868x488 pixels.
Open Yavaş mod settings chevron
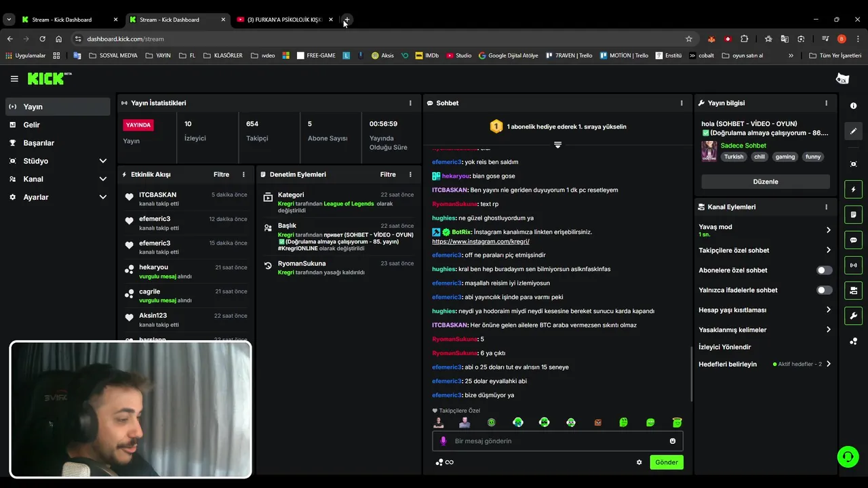tap(828, 230)
